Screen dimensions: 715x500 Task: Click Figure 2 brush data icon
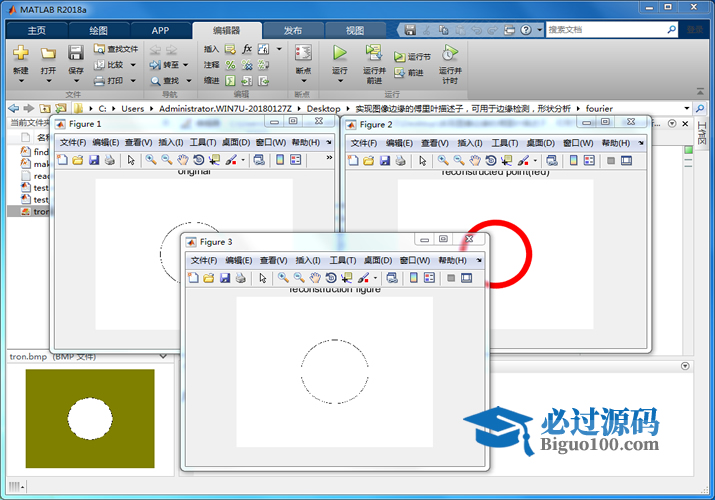523,160
